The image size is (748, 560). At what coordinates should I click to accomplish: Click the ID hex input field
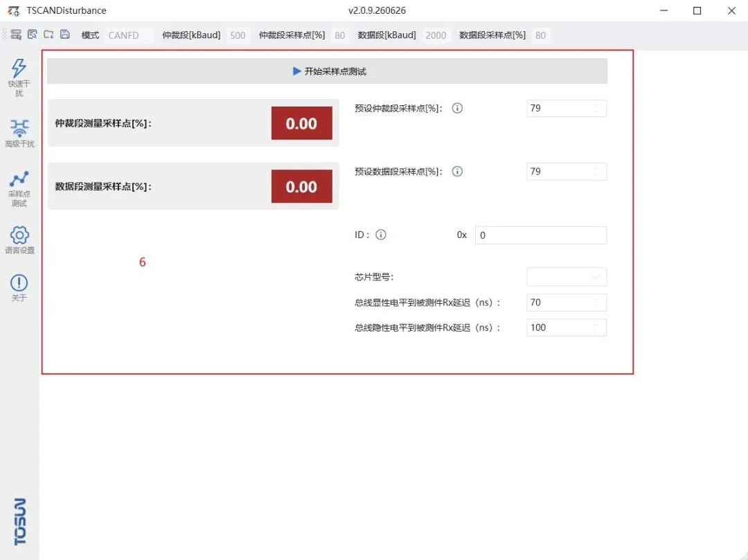[540, 235]
